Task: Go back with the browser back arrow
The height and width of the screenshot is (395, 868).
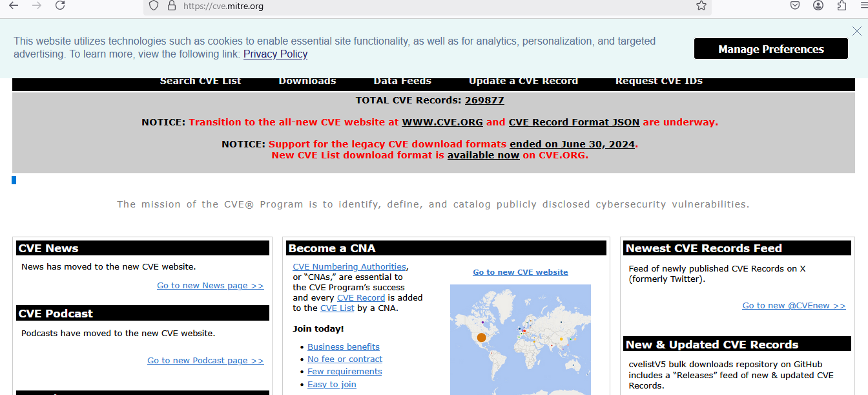Action: coord(14,6)
